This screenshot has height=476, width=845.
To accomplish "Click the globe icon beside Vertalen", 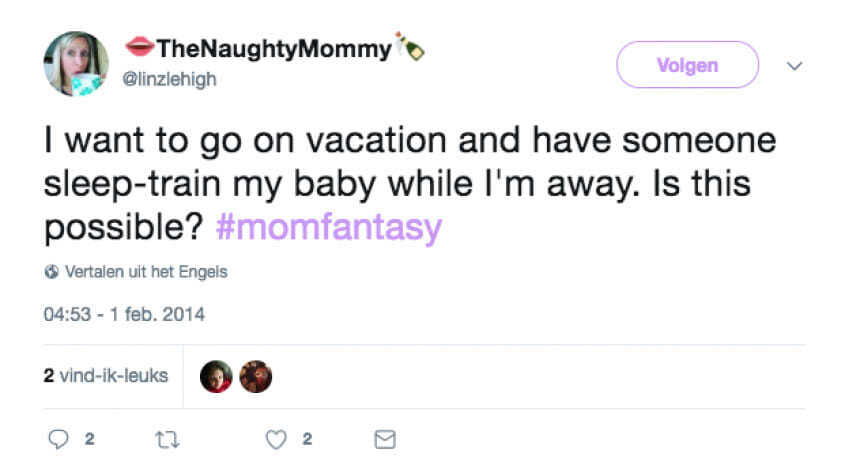I will tap(51, 272).
